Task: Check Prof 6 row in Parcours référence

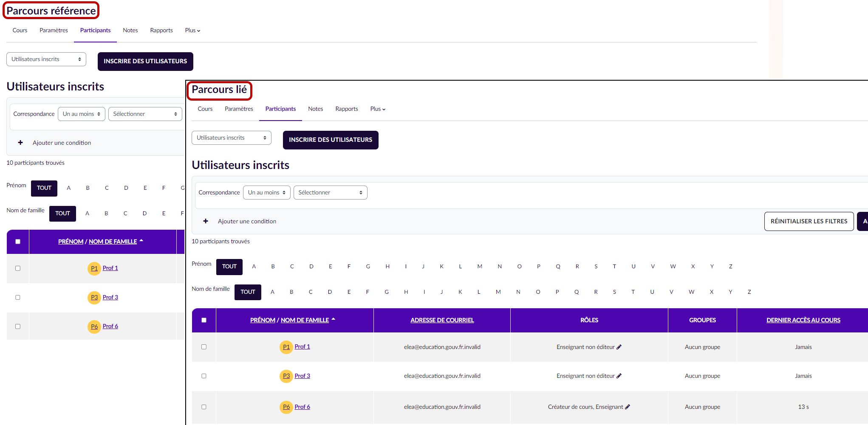Action: (18, 326)
